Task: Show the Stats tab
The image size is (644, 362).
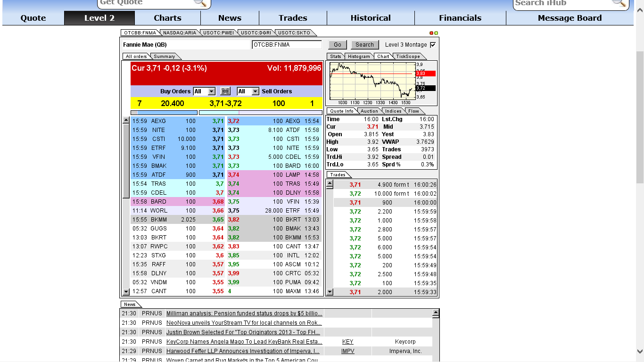Action: 336,57
